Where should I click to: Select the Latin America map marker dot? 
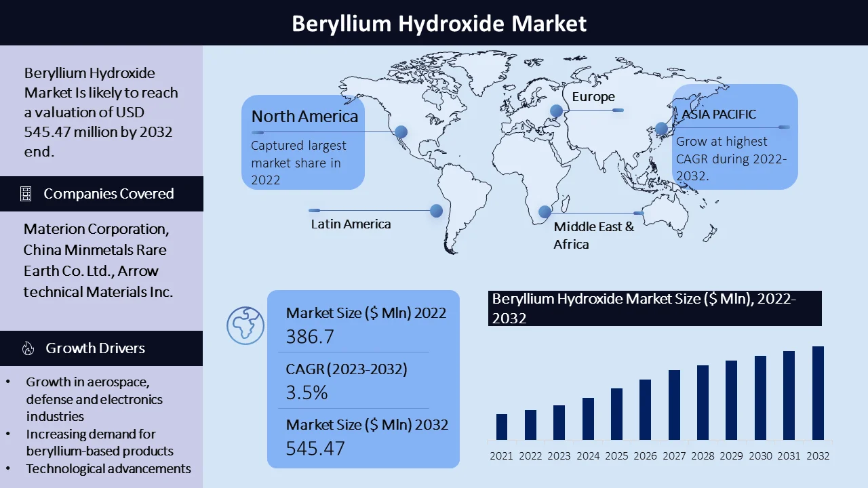[436, 211]
